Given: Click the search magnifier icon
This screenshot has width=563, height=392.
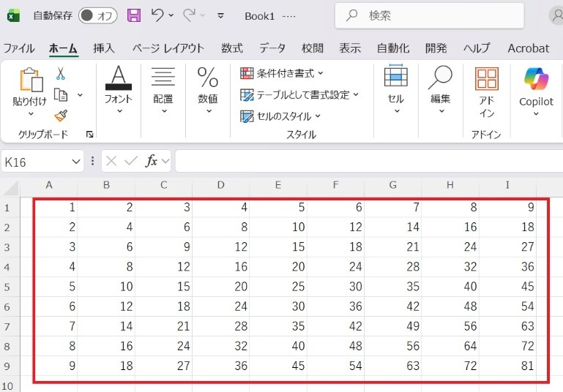Looking at the screenshot, I should click(x=352, y=15).
